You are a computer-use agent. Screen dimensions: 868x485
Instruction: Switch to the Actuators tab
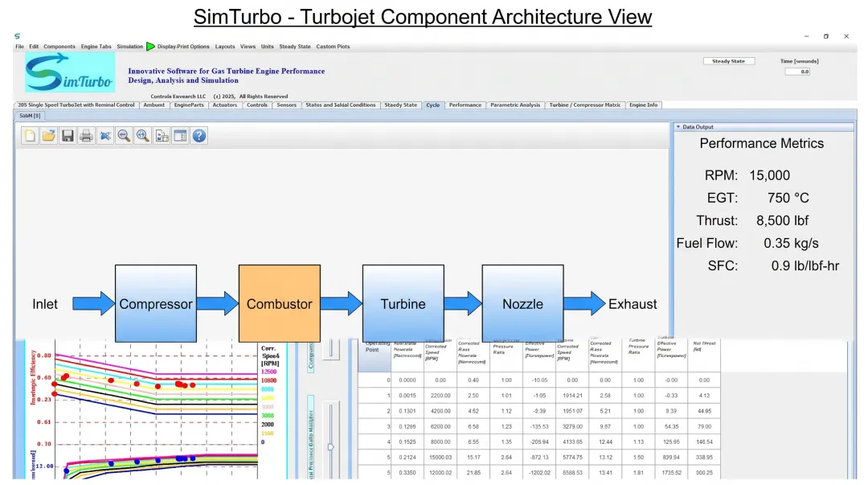tap(225, 105)
